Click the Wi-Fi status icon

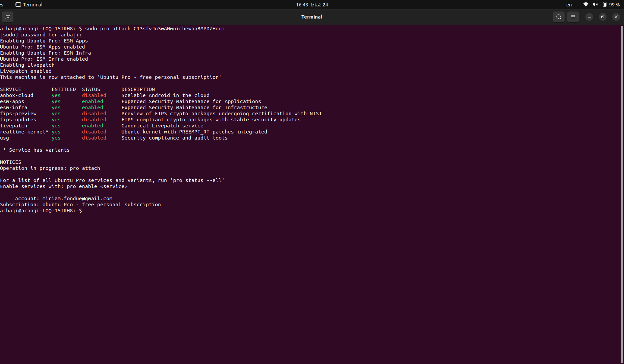(x=586, y=5)
